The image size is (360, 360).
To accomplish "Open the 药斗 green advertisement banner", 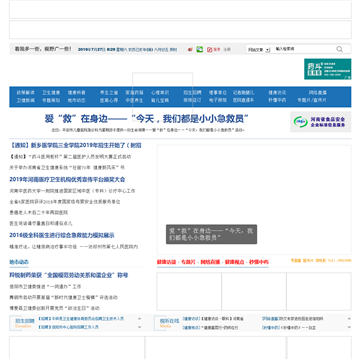I will 327,69.
